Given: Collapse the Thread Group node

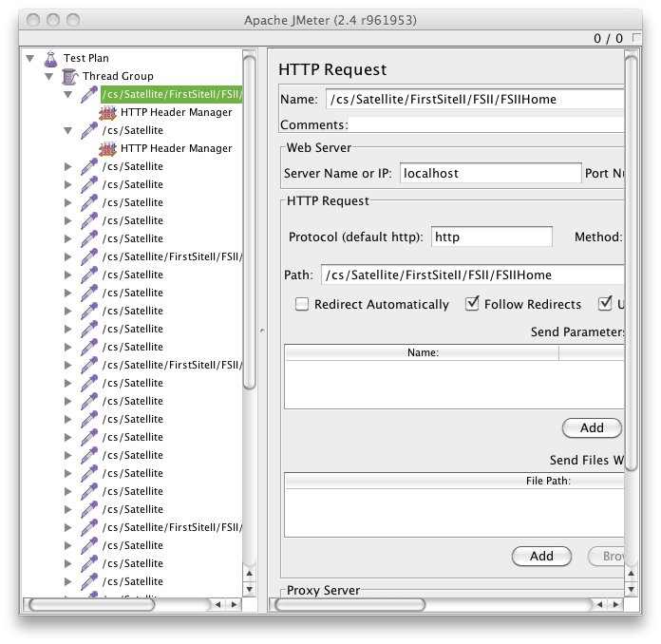Looking at the screenshot, I should point(48,76).
